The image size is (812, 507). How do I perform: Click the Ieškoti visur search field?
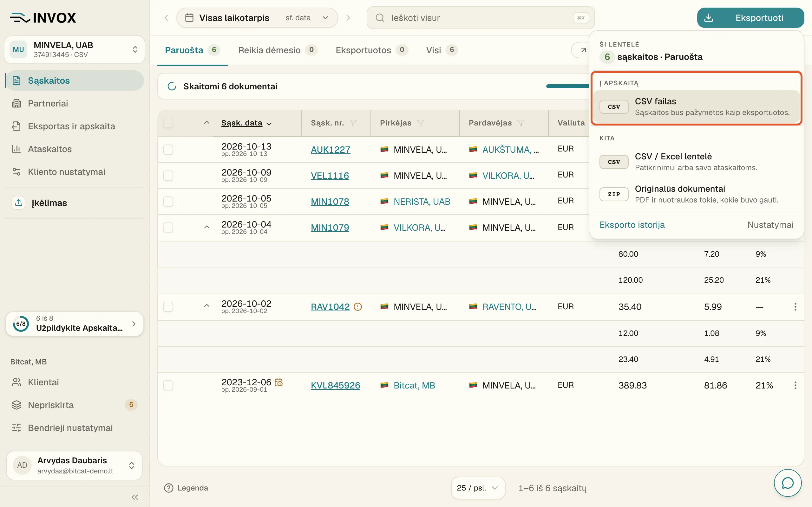[x=480, y=18]
